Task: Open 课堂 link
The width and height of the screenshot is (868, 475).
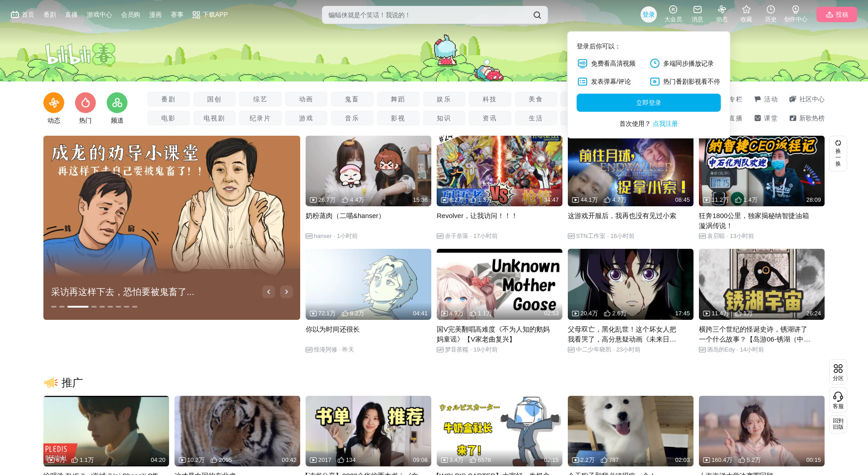Action: tap(766, 118)
